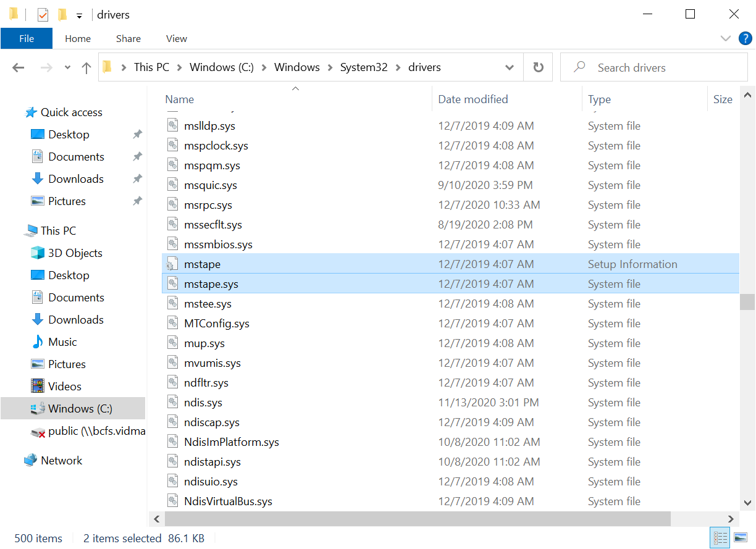The height and width of the screenshot is (549, 756).
Task: Switch to the View ribbon tab
Action: [177, 38]
